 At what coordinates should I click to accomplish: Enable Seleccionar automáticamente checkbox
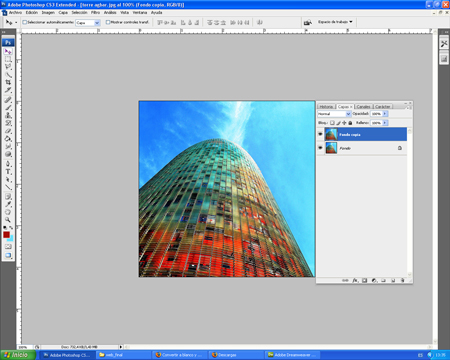(x=24, y=22)
